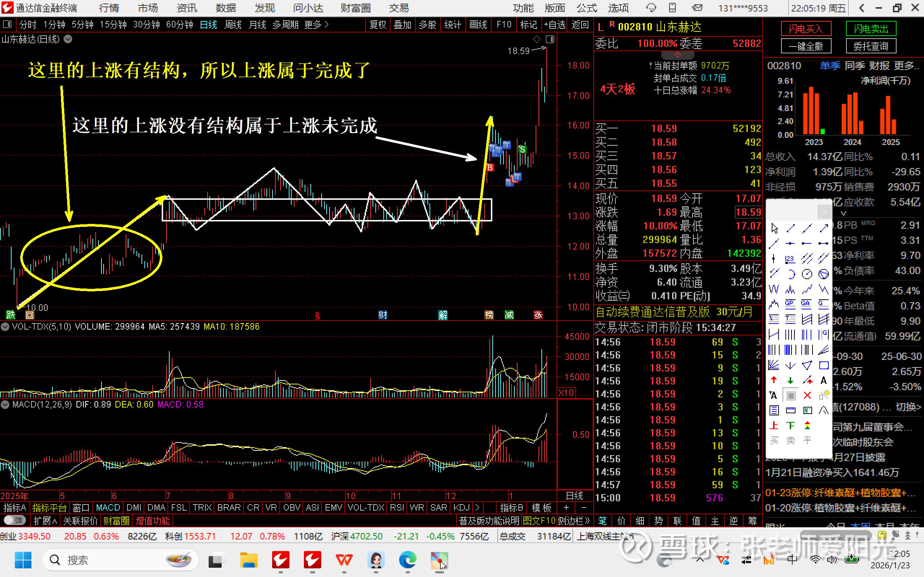Expand the 更多 period options
Image resolution: width=924 pixels, height=577 pixels.
click(x=316, y=25)
